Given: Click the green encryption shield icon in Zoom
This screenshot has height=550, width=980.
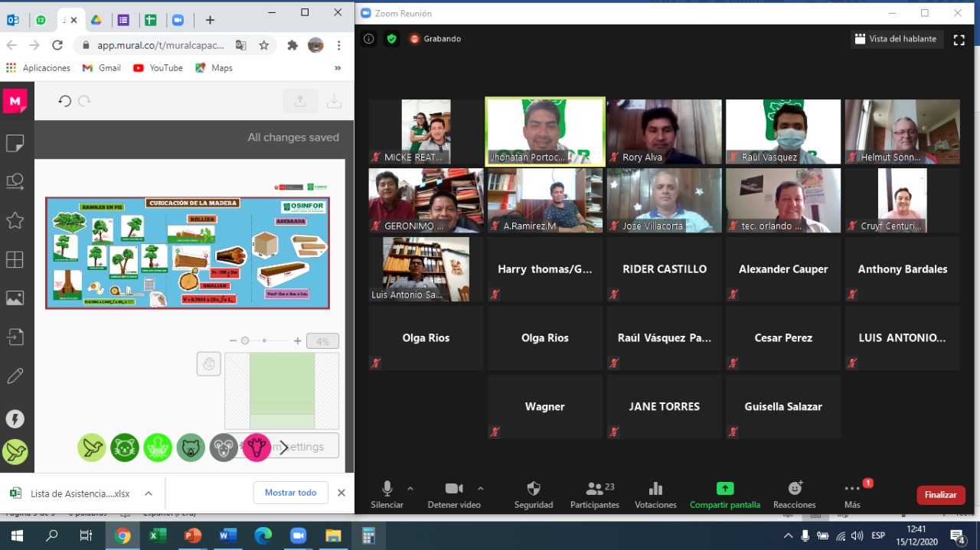Looking at the screenshot, I should coord(392,38).
